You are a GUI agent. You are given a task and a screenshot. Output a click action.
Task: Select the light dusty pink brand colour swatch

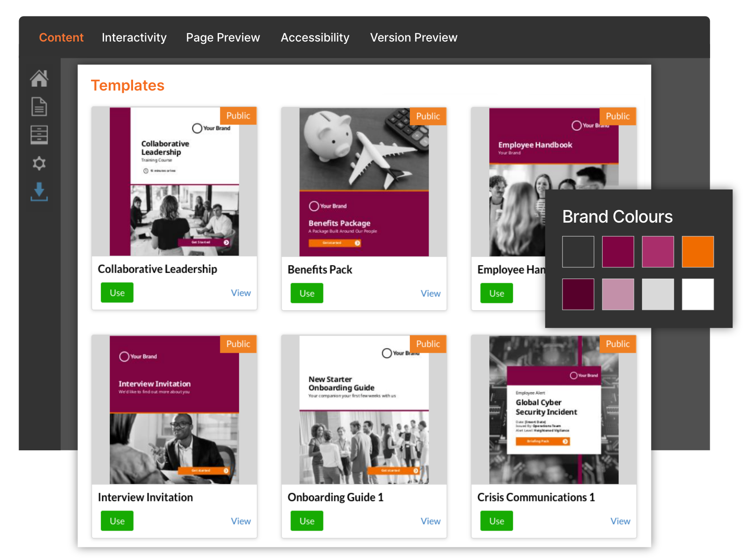[x=618, y=294]
